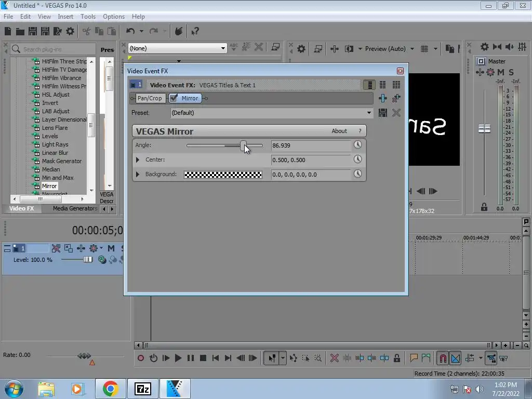Expand the Background parameter
Viewport: 532px width, 399px height.
click(138, 174)
